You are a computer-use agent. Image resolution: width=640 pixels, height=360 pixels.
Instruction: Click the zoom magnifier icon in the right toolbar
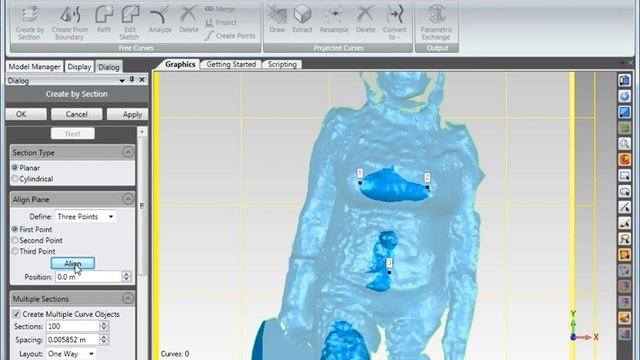pyautogui.click(x=624, y=144)
